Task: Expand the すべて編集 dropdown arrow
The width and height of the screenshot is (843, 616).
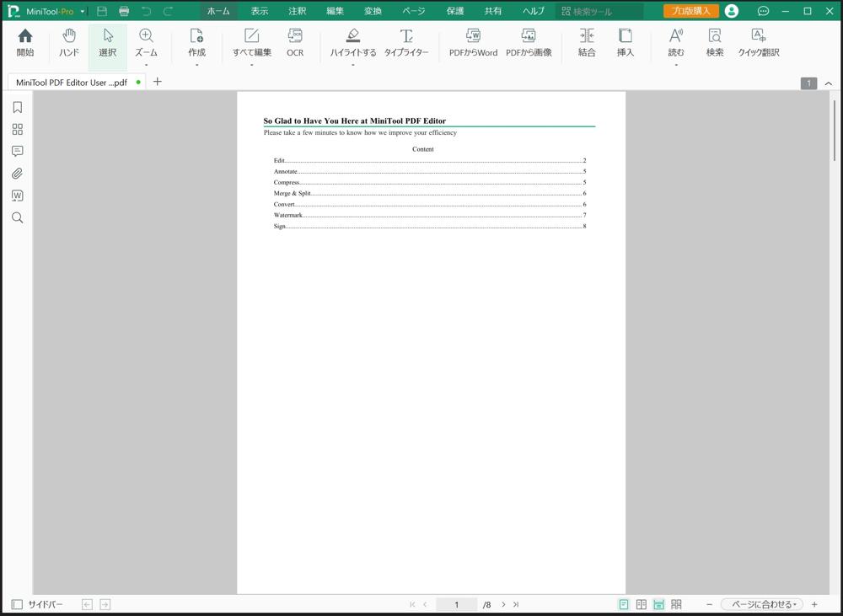Action: pos(251,65)
